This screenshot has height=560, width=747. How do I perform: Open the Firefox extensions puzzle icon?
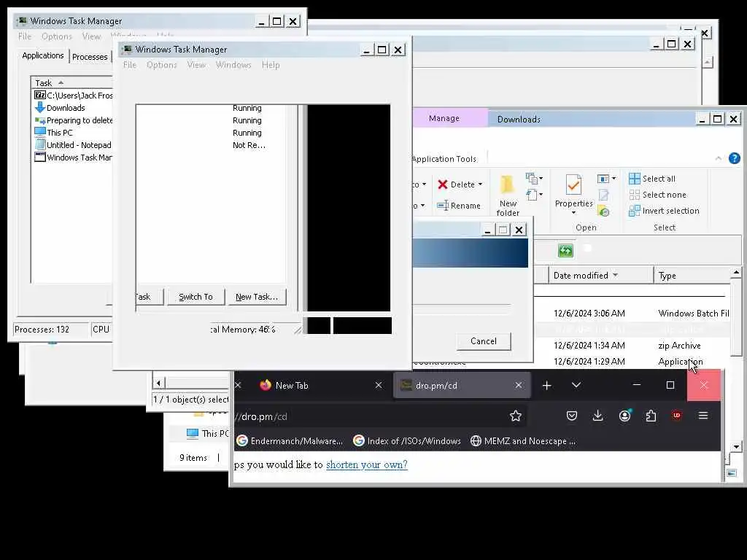tap(651, 416)
